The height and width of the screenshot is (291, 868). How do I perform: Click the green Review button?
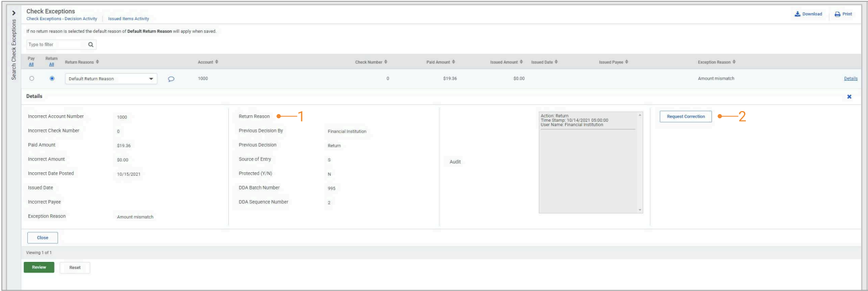coord(39,267)
